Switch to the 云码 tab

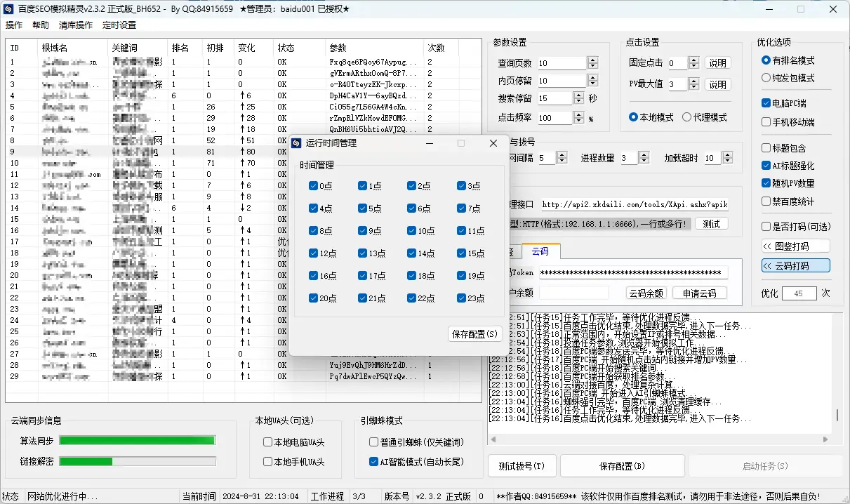[x=540, y=251]
